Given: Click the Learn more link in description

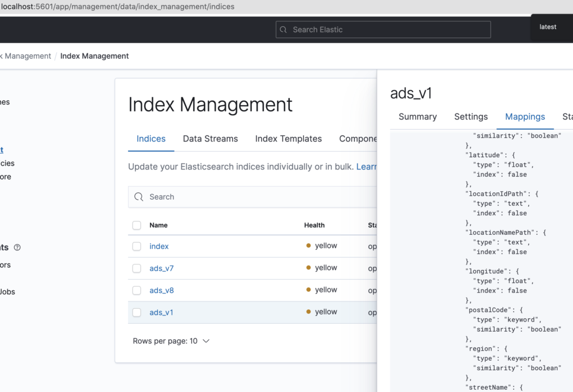Looking at the screenshot, I should click(367, 167).
